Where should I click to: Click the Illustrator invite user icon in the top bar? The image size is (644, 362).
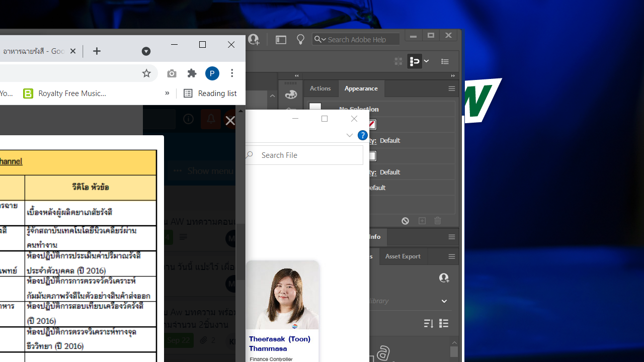254,40
